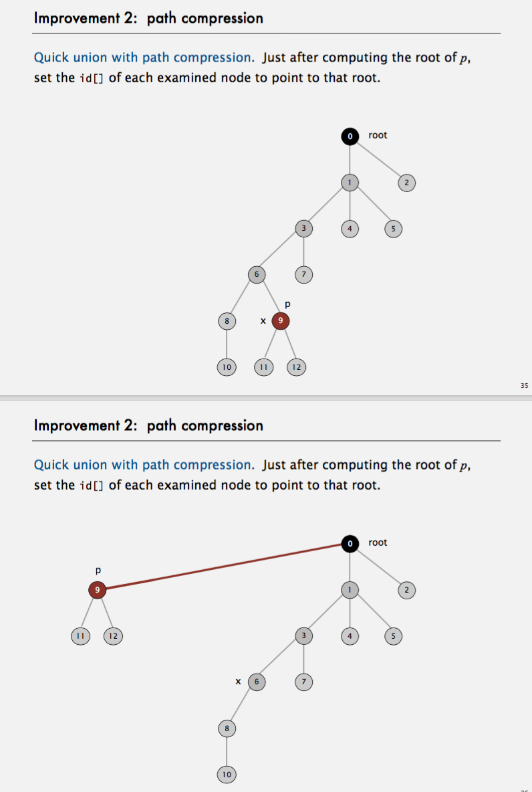The width and height of the screenshot is (532, 792).
Task: Pick node 2 in the upper tree
Action: coord(406,182)
